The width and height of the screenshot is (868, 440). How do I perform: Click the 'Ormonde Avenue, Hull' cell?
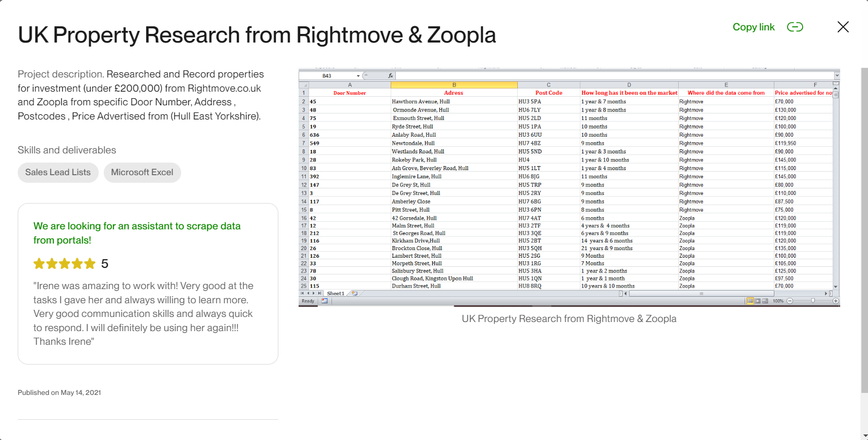(x=454, y=110)
